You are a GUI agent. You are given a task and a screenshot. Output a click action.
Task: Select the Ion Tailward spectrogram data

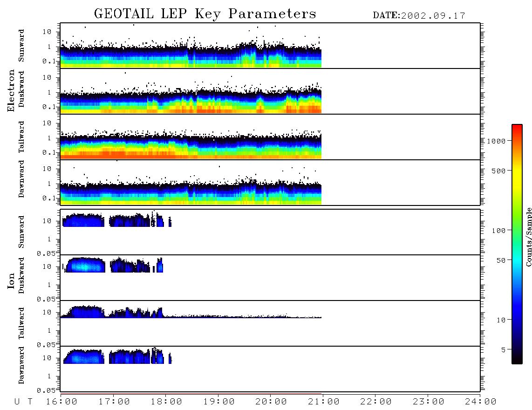[191, 312]
